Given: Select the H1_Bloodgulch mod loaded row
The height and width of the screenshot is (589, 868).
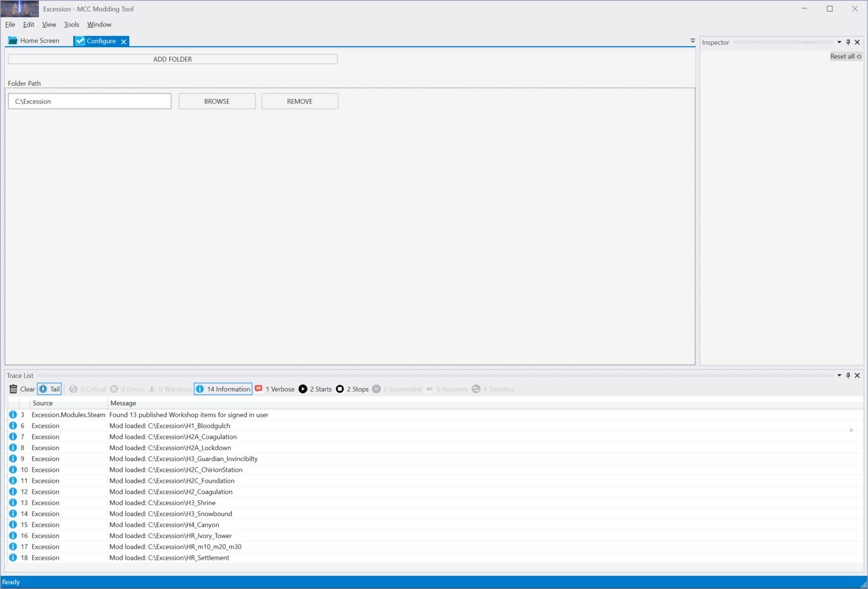Looking at the screenshot, I should pyautogui.click(x=434, y=426).
